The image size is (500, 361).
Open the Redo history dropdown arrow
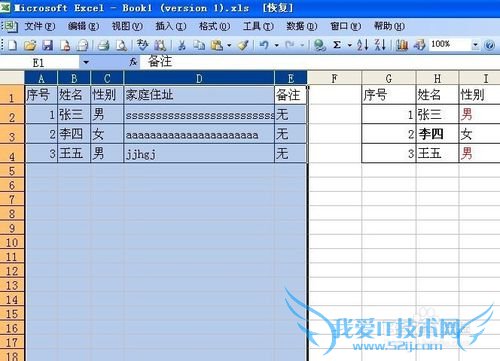302,45
